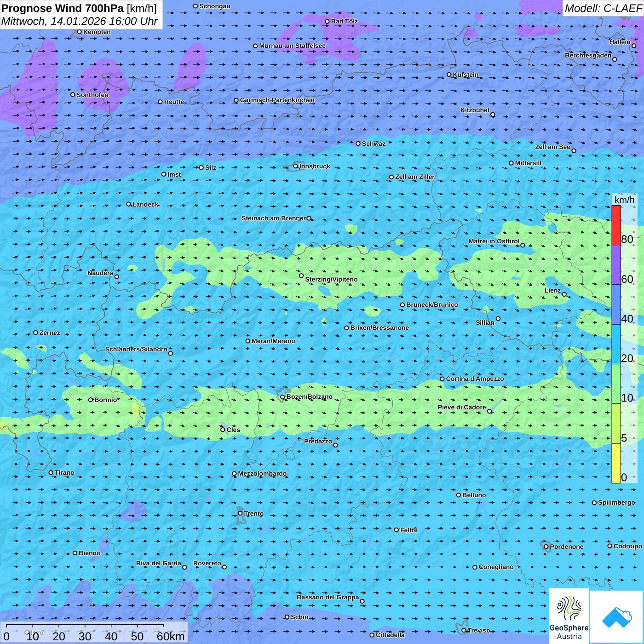Click the Cortina d'Ampezzo label
The image size is (644, 644).
475,379
